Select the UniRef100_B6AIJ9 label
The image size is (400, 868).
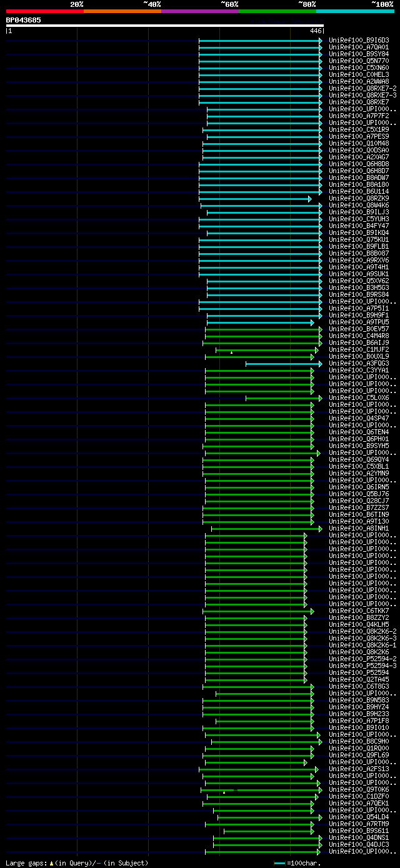(359, 343)
